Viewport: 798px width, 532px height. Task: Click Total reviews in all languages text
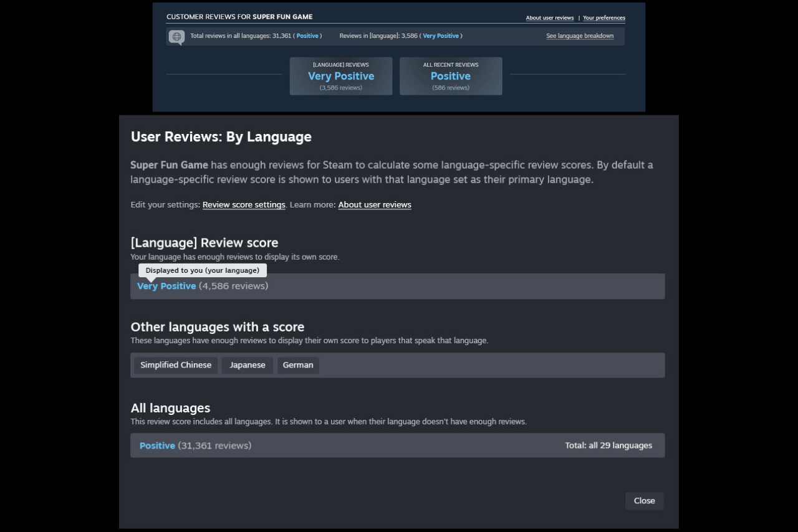[256, 36]
